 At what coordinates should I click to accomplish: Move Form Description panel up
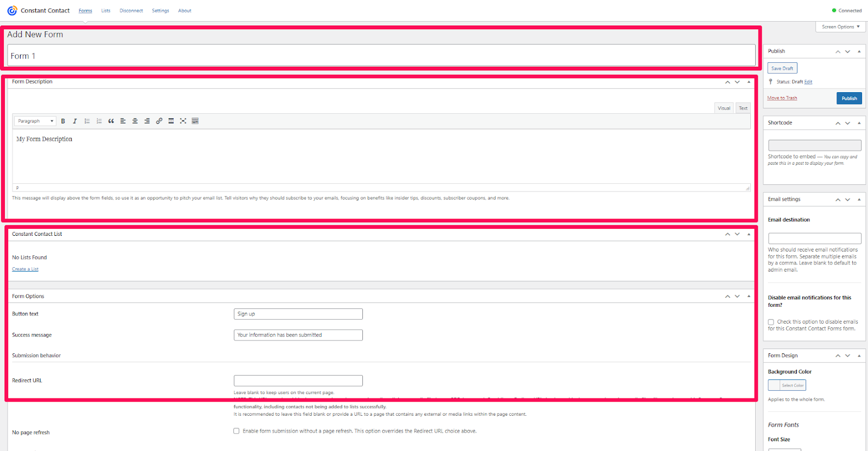(727, 82)
